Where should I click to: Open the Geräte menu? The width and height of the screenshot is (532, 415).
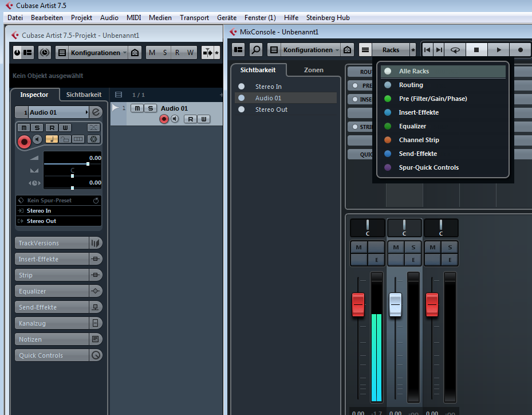tap(227, 18)
